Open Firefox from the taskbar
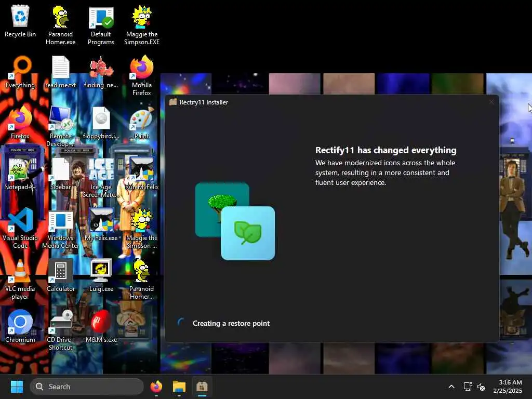The image size is (532, 399). [x=156, y=387]
